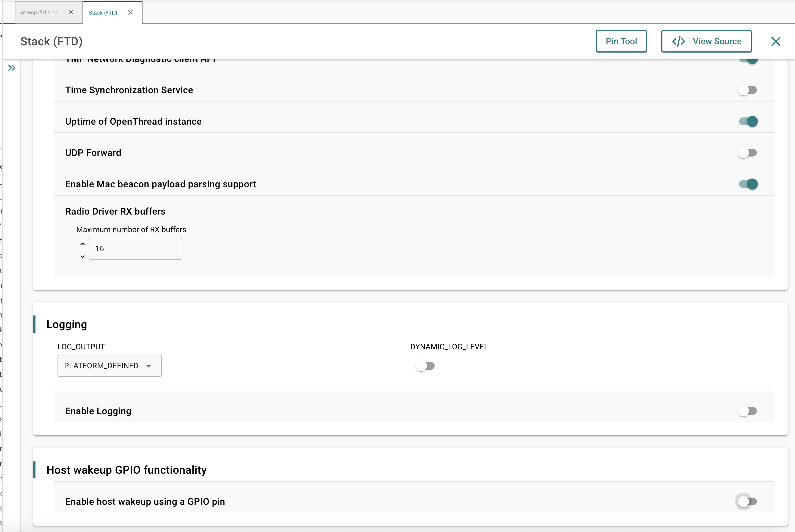Enable DYNAMIC_LOG_LEVEL
Image resolution: width=795 pixels, height=532 pixels.
point(426,366)
